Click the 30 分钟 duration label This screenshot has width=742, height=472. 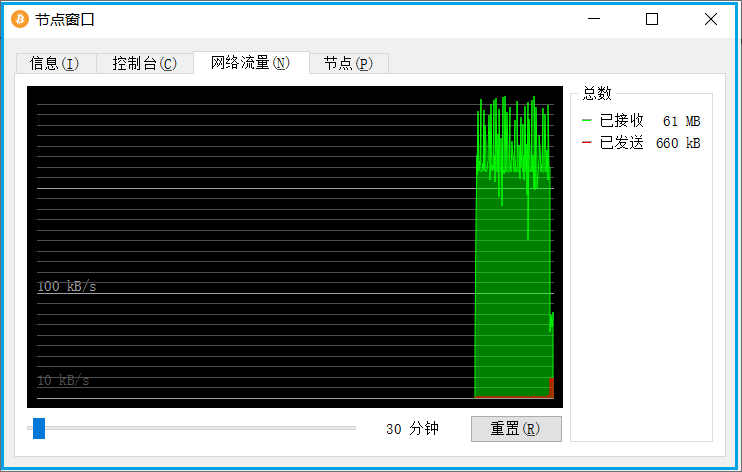(412, 429)
